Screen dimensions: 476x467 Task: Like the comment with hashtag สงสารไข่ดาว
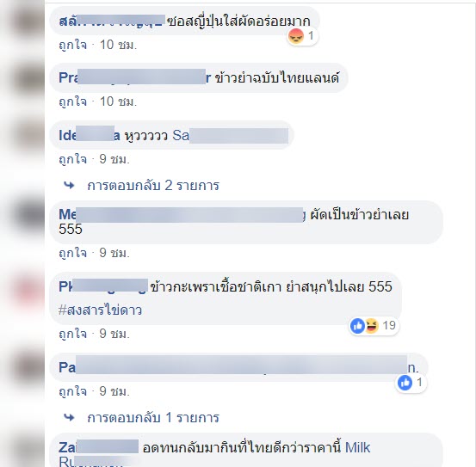pyautogui.click(x=73, y=335)
